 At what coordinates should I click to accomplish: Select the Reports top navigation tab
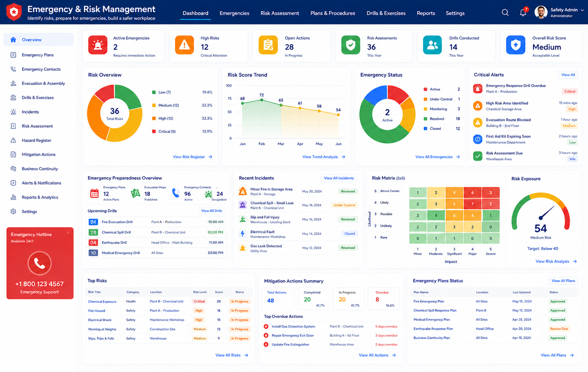pos(426,13)
